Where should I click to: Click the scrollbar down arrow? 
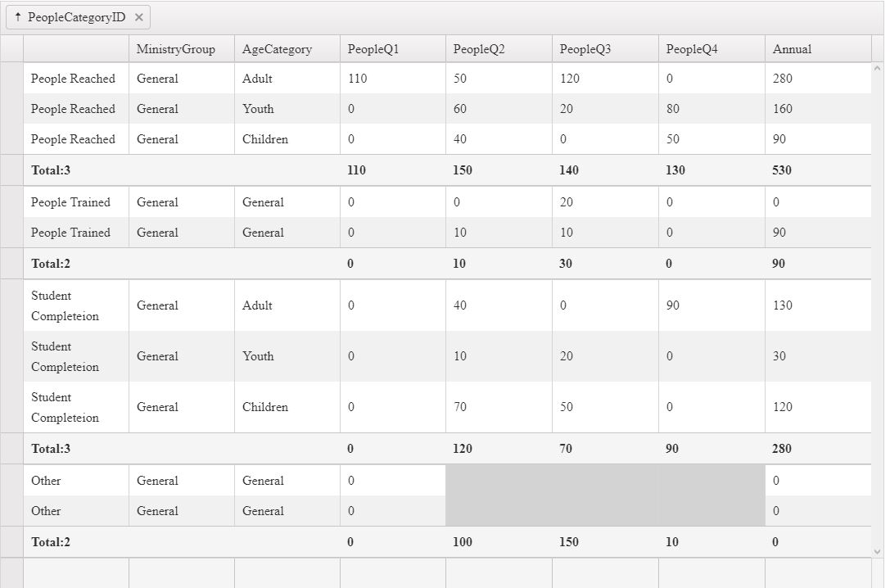878,551
